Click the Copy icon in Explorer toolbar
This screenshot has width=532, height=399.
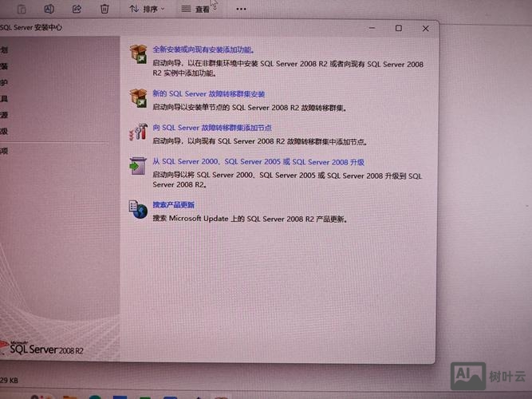pos(22,9)
